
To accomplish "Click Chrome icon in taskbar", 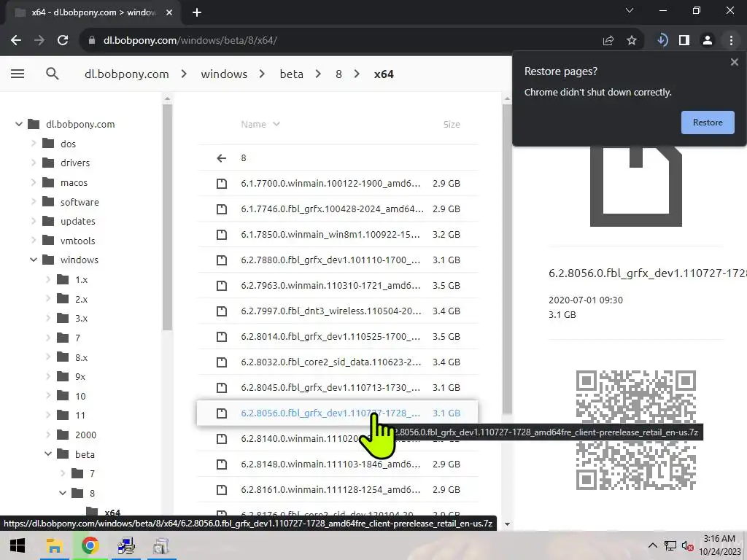I will click(x=90, y=545).
